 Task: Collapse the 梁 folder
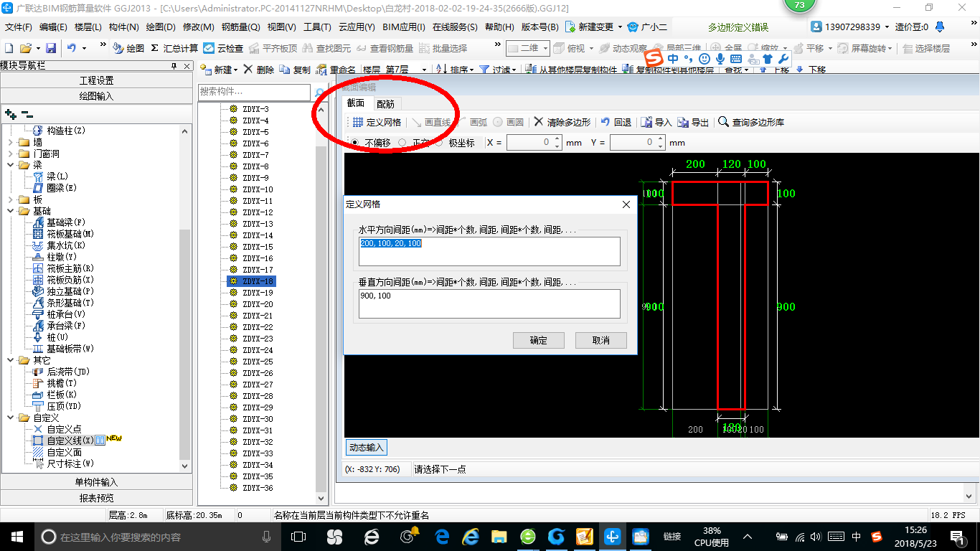point(11,165)
